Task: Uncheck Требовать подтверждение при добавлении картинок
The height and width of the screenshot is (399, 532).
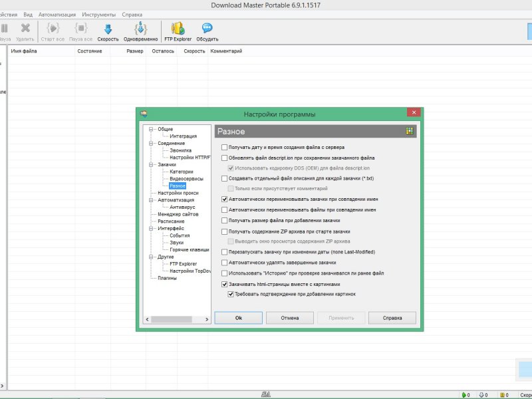Action: click(x=231, y=294)
